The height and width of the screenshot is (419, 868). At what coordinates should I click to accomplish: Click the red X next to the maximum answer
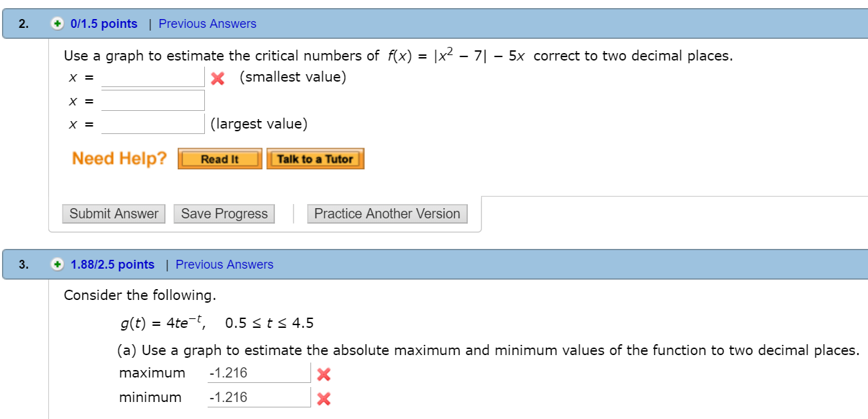click(325, 373)
